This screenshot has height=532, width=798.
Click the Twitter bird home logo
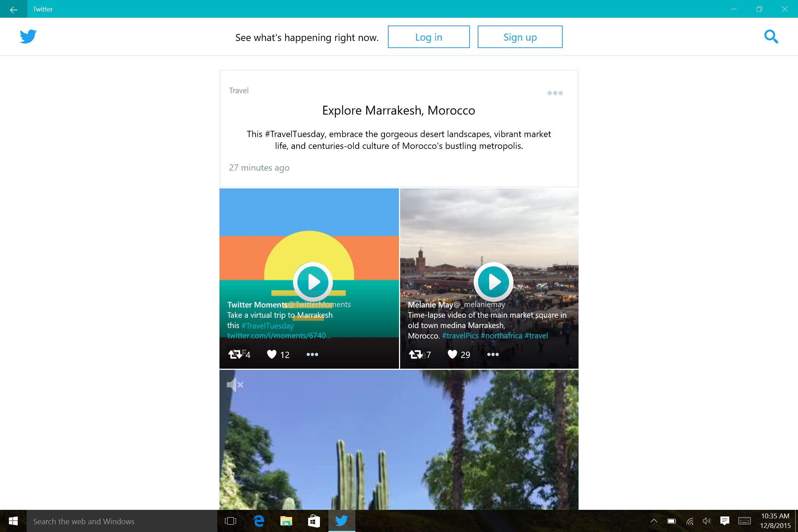point(28,37)
